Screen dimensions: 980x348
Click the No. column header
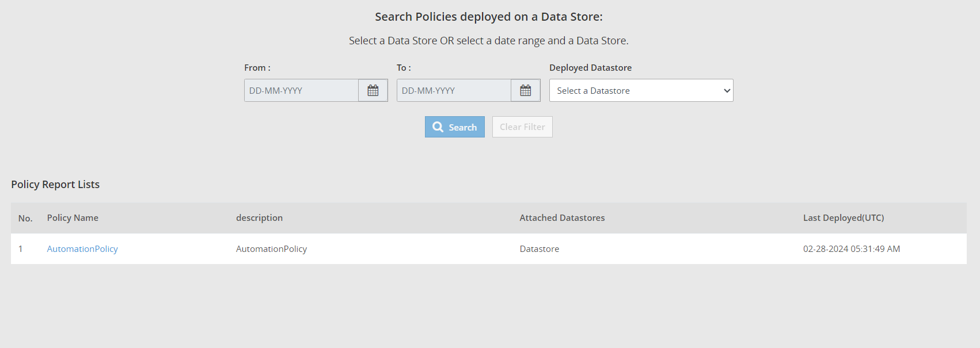(25, 219)
